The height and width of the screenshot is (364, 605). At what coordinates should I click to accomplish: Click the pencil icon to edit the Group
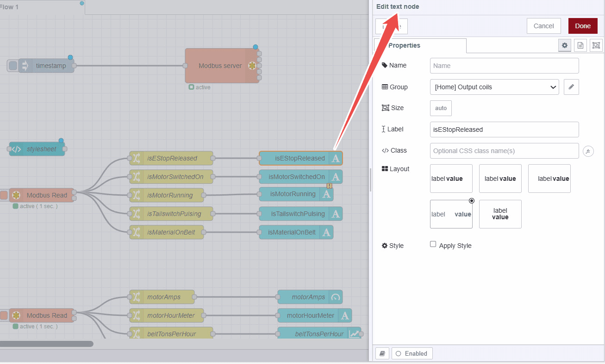tap(571, 87)
